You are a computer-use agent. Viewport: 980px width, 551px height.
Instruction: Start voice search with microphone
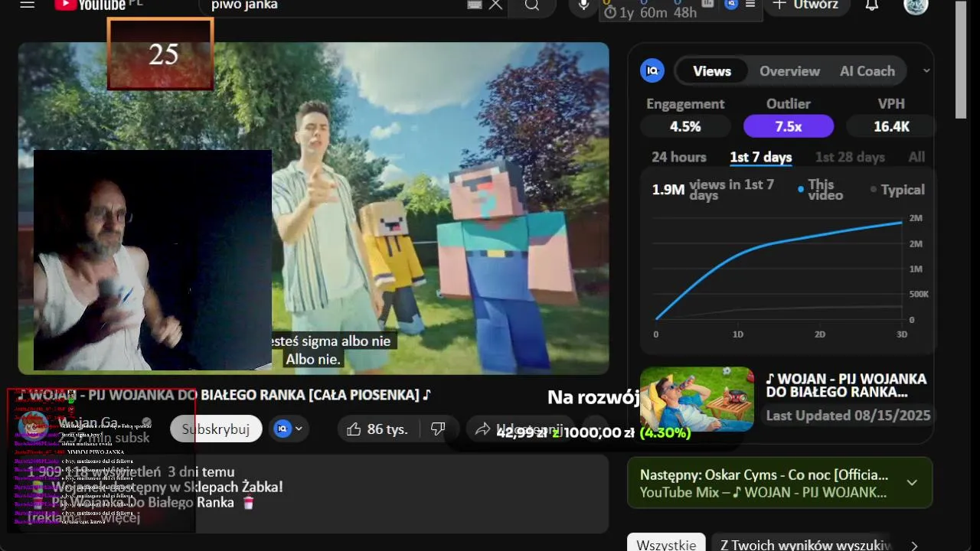point(583,5)
